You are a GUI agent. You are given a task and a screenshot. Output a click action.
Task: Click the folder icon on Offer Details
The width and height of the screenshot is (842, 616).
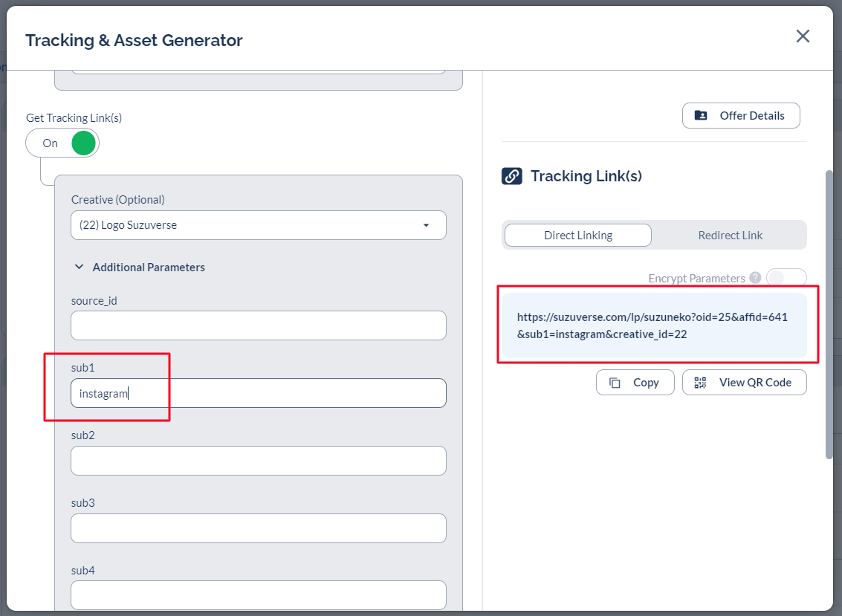click(x=701, y=116)
